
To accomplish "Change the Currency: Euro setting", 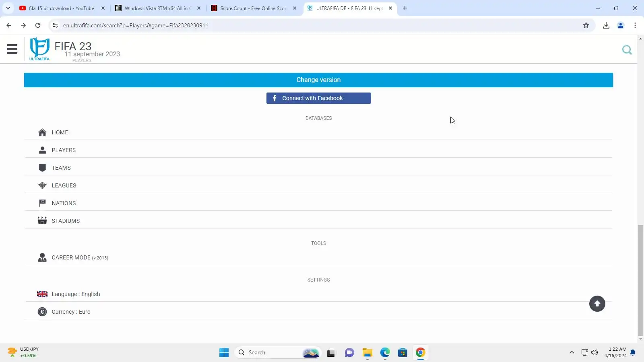I will (318, 312).
